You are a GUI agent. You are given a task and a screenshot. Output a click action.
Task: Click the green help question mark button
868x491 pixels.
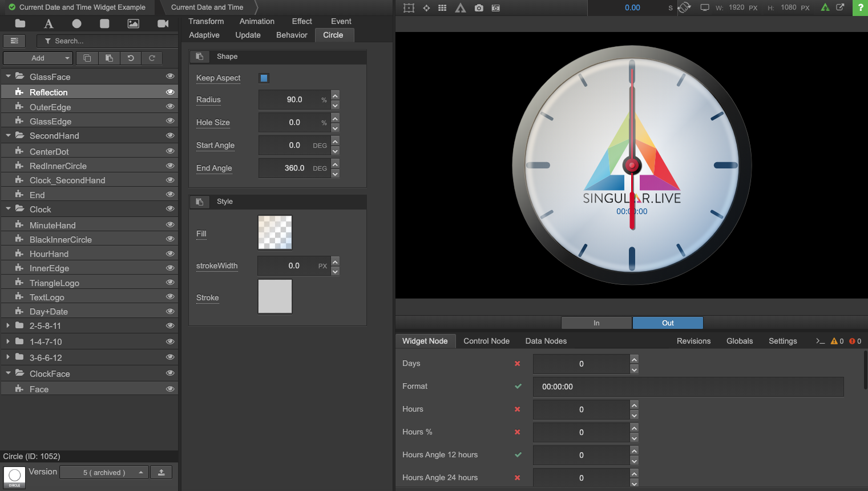(x=860, y=7)
